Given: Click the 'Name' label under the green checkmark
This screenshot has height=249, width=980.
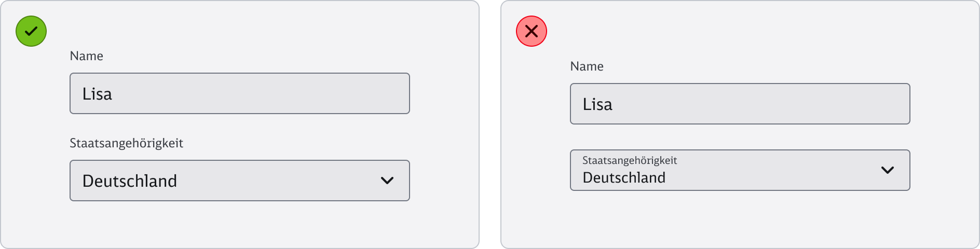Looking at the screenshot, I should point(86,56).
